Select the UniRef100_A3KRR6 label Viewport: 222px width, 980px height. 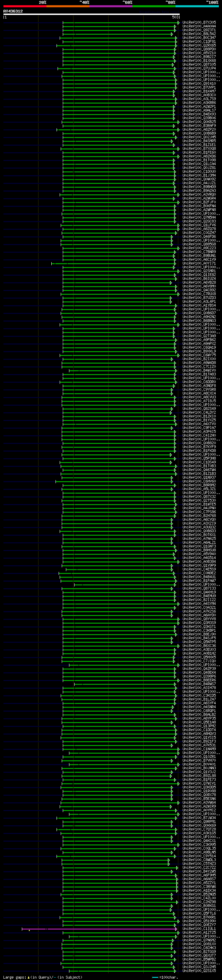(199, 103)
